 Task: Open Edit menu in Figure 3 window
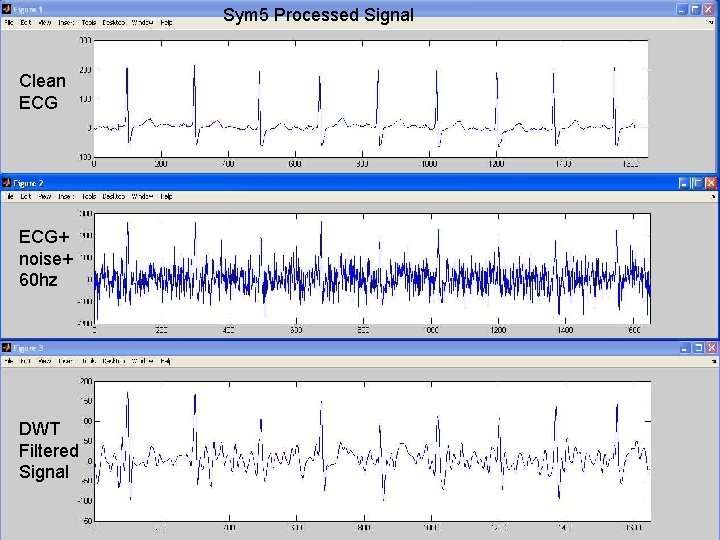[26, 361]
